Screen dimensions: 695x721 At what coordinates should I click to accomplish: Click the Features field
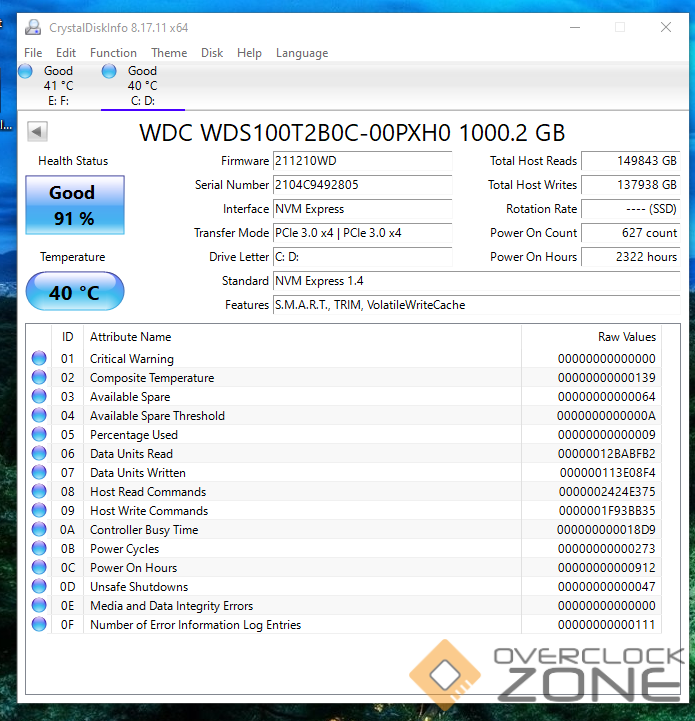click(x=477, y=304)
